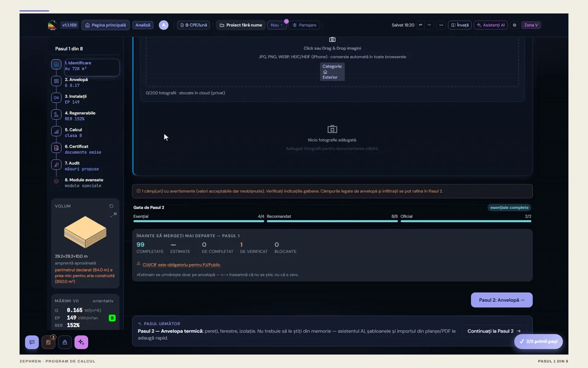This screenshot has width=588, height=368.
Task: Click 'Continuați la Pasul 2' button
Action: 494,331
